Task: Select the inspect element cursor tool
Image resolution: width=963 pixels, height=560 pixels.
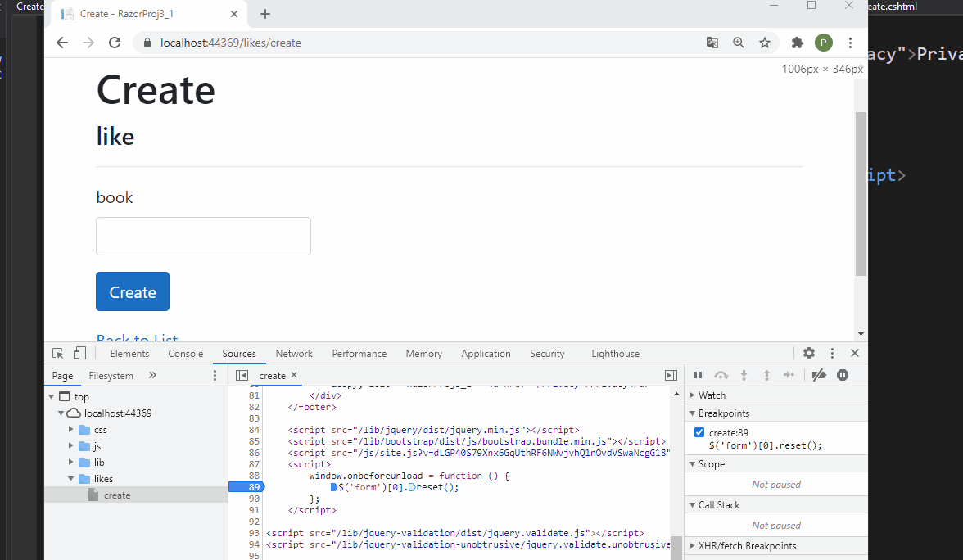Action: [56, 352]
